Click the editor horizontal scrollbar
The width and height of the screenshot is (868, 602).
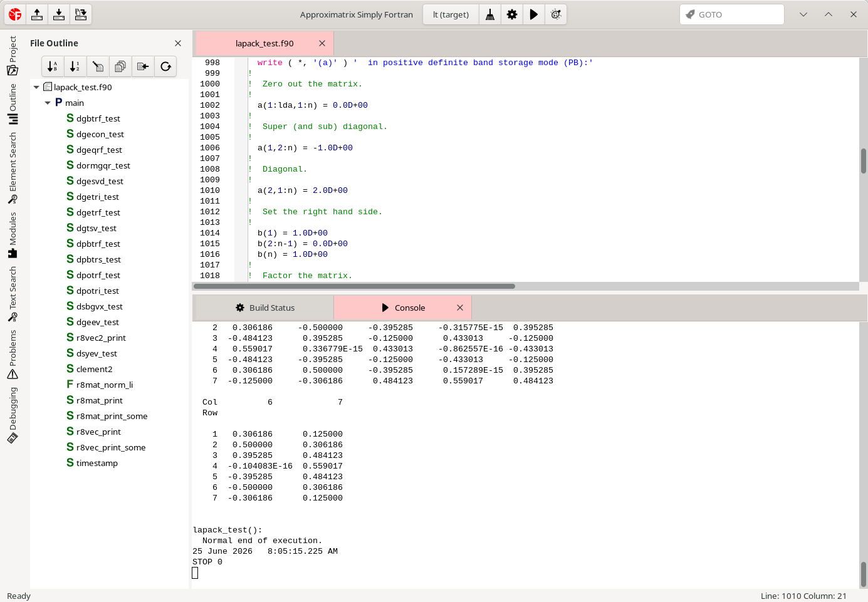point(354,286)
